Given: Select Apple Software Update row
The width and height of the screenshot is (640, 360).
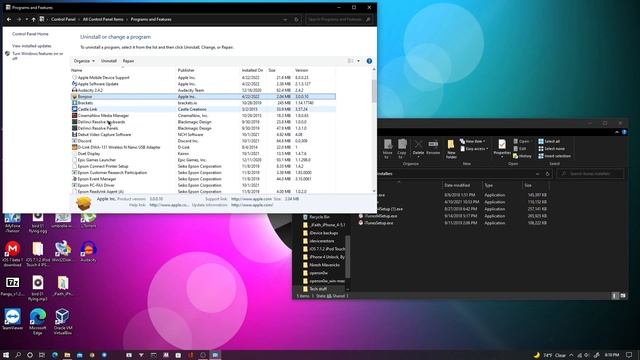Looking at the screenshot, I should [x=203, y=84].
